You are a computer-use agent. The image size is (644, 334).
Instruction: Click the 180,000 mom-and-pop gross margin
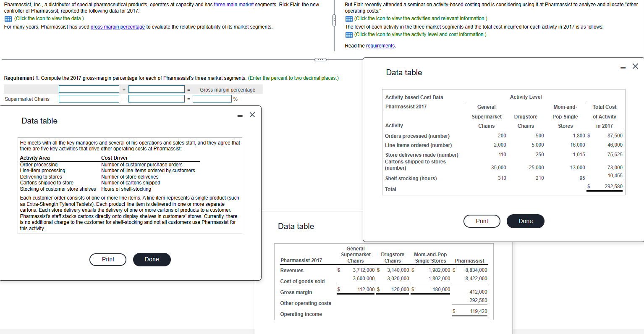point(441,289)
